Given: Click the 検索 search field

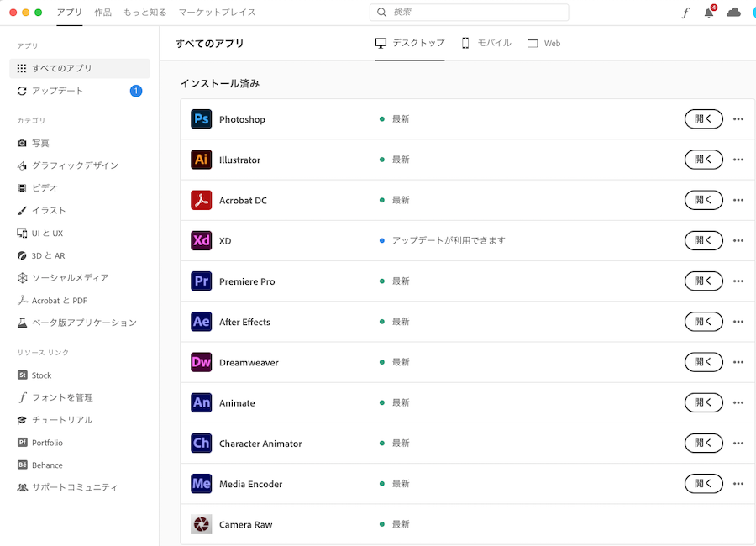Looking at the screenshot, I should pyautogui.click(x=470, y=13).
